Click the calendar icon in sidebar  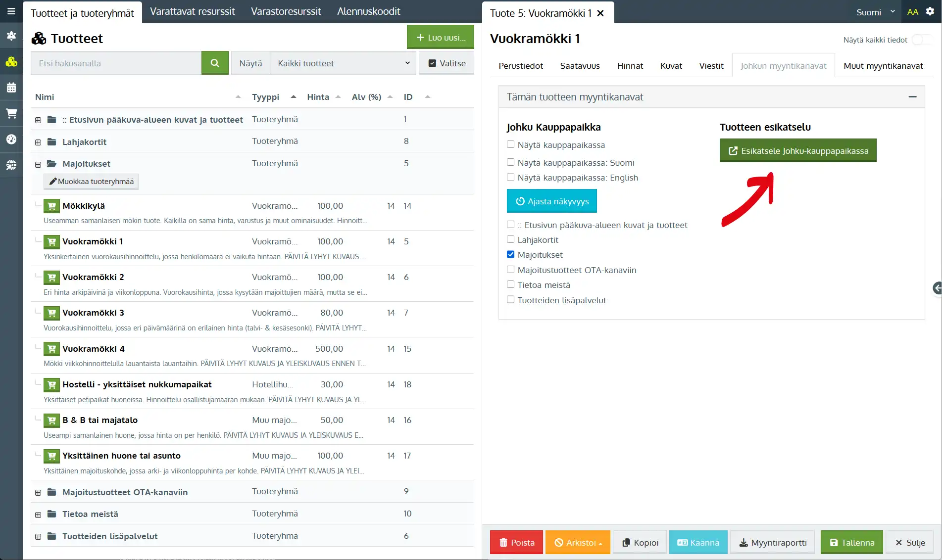(11, 88)
